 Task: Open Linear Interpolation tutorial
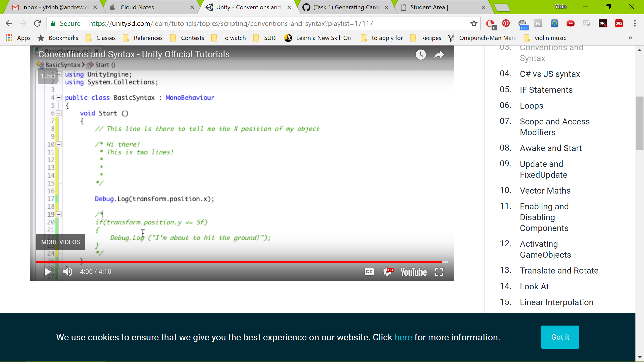556,302
